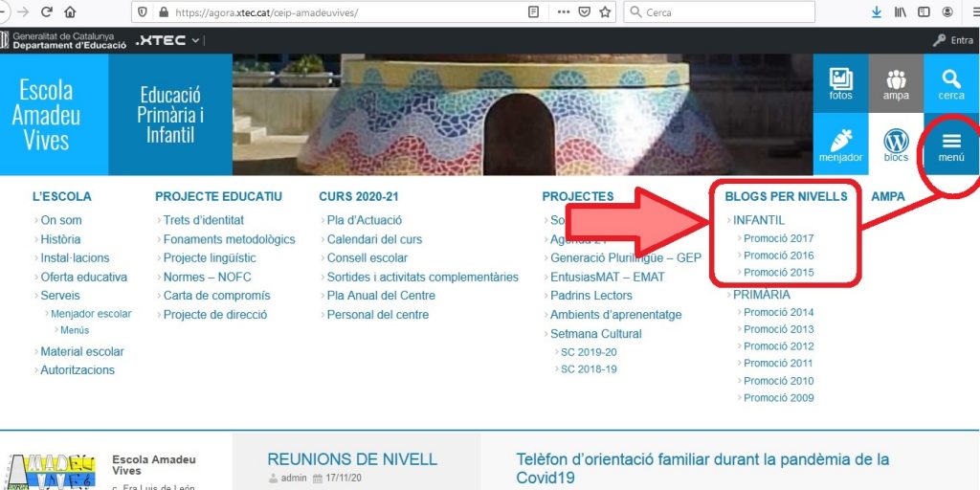Open the Firefox downloads arrow icon
This screenshot has height=490, width=980.
[876, 12]
